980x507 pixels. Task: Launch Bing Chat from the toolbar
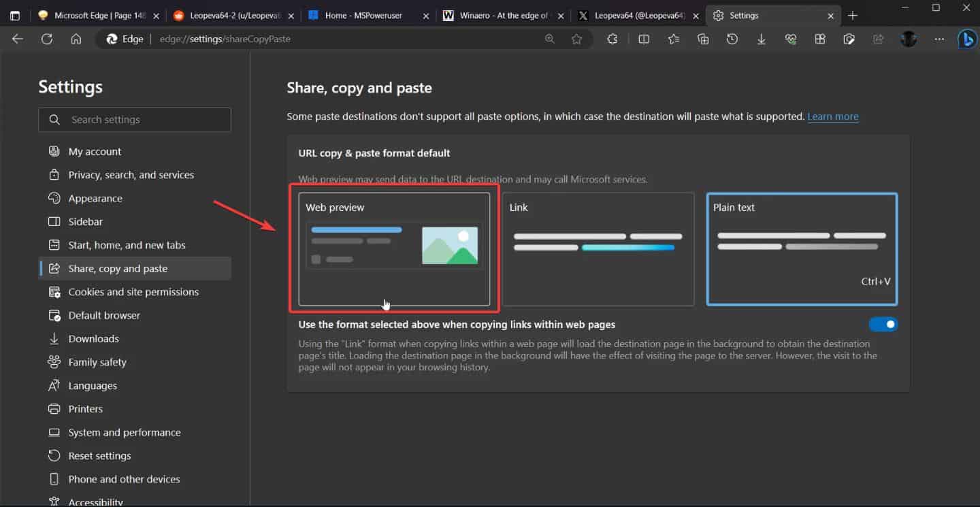click(967, 39)
